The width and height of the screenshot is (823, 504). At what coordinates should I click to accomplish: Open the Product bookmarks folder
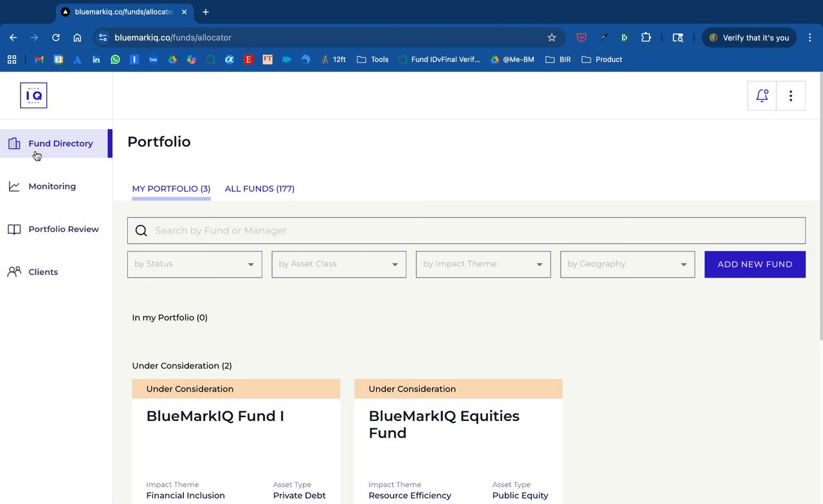(x=602, y=59)
